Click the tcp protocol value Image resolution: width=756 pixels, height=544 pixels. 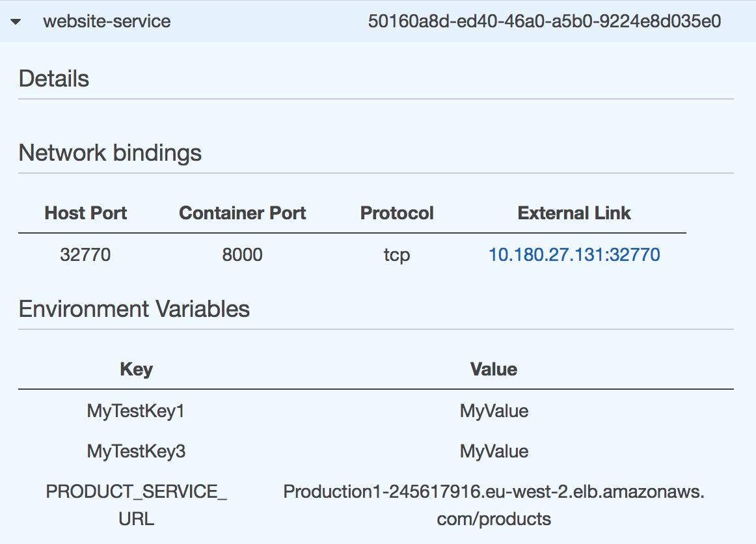pos(397,254)
